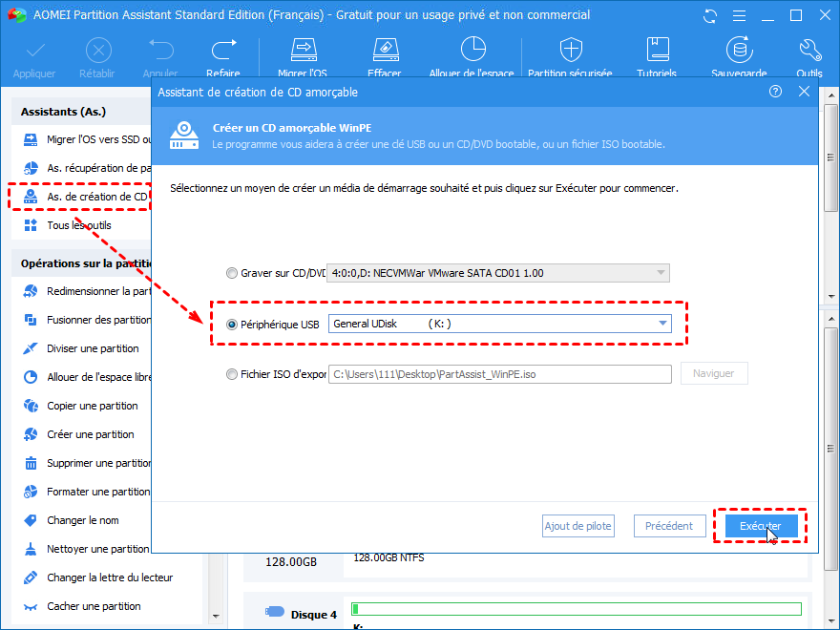Click the 128.00GB NTFS partition entry
840x630 pixels.
tap(388, 557)
